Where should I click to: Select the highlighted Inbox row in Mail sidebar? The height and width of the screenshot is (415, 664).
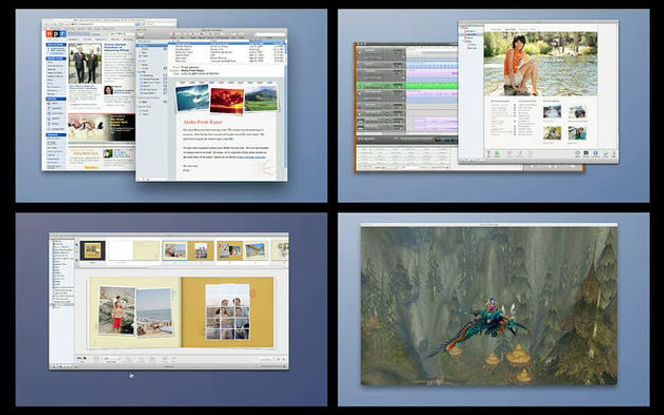[151, 45]
